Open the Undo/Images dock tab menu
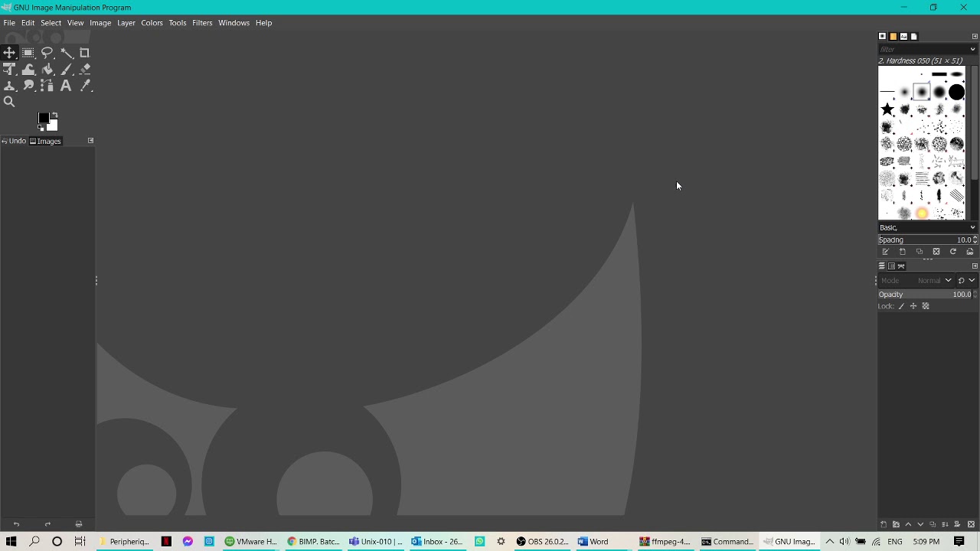980x551 pixels. [x=90, y=141]
